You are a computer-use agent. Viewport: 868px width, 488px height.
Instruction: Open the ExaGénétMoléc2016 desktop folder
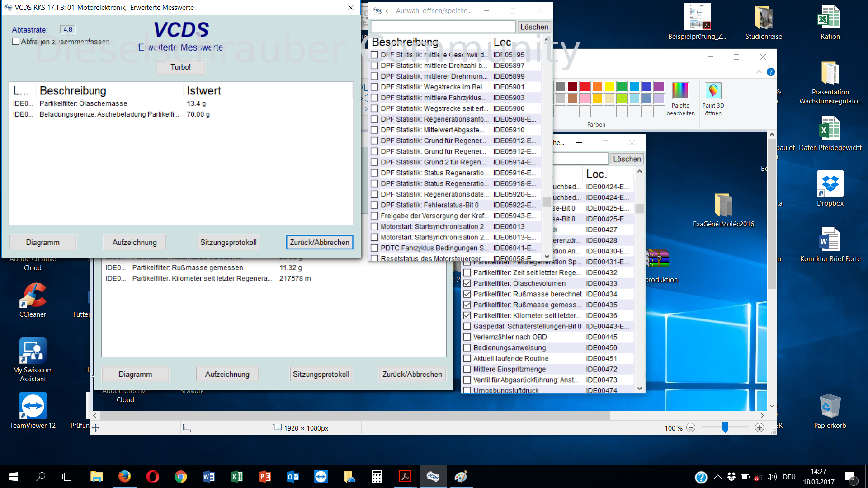(723, 210)
